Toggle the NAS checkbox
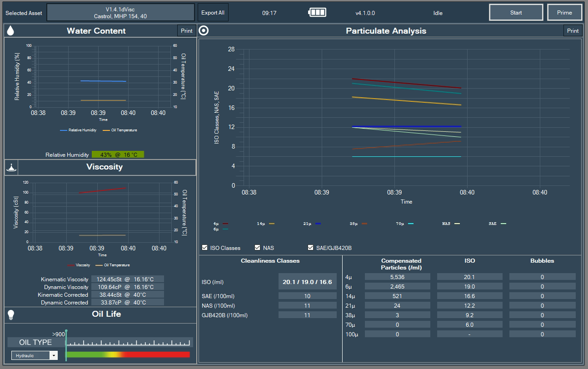Image resolution: width=588 pixels, height=369 pixels. pyautogui.click(x=258, y=248)
